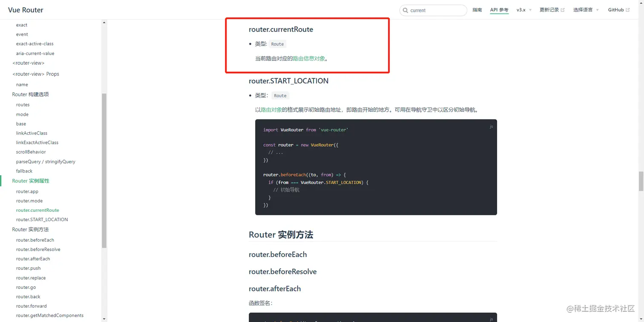This screenshot has width=644, height=322.
Task: Select 'router.app' in the sidebar
Action: click(x=27, y=191)
